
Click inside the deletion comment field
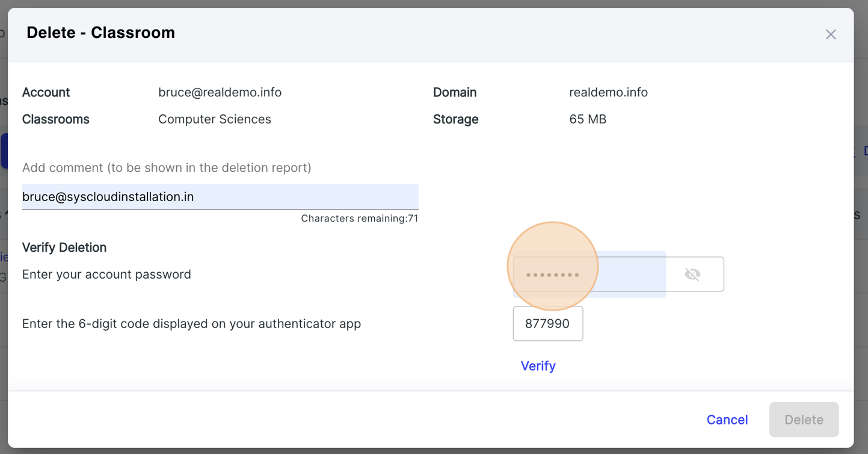(220, 196)
